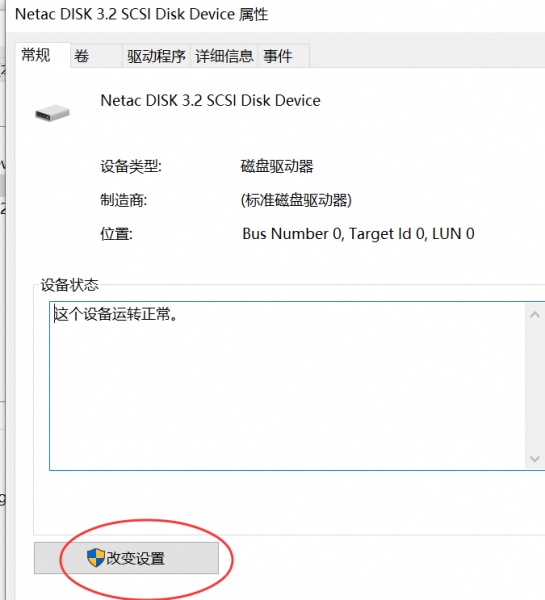Click the UAC shield icon
Viewport: 545px width, 600px height.
(x=96, y=558)
